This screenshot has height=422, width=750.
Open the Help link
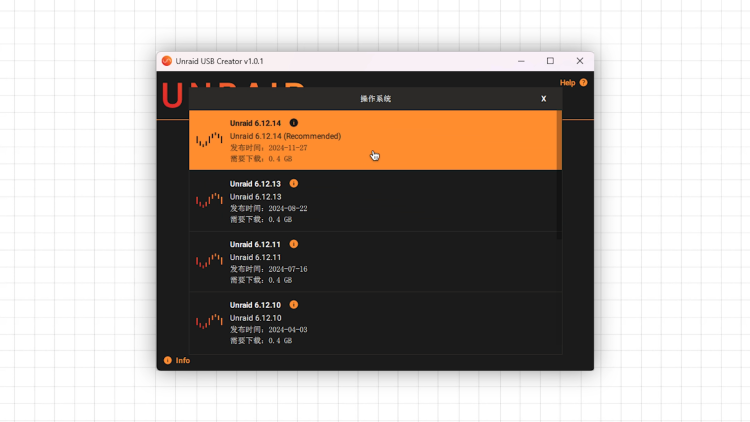pos(567,83)
